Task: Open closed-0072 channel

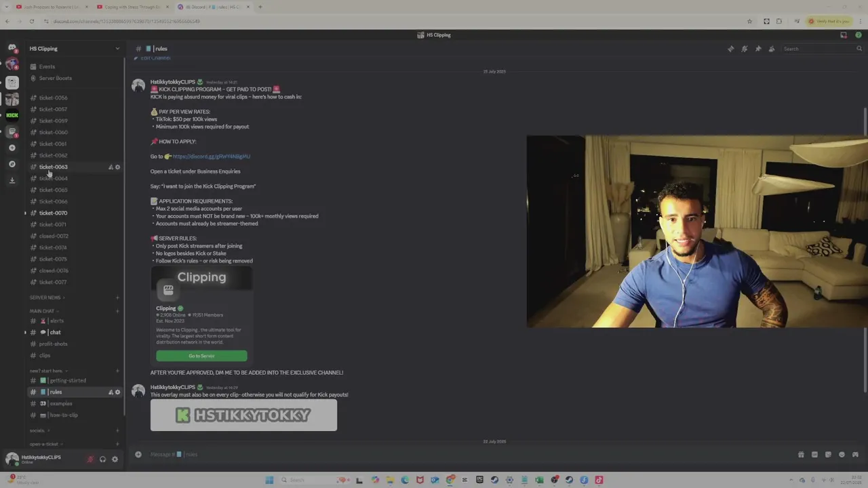Action: (x=75, y=236)
